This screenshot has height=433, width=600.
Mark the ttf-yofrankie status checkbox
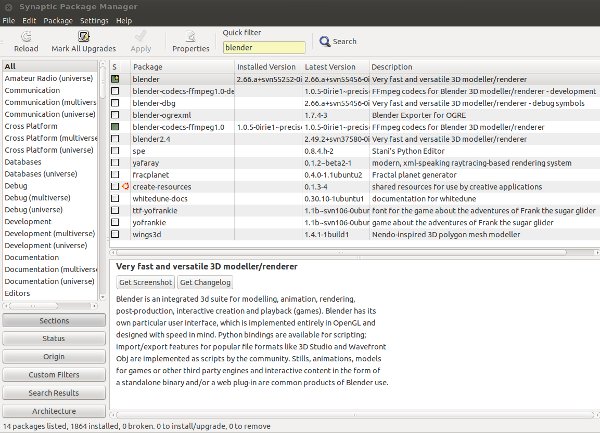click(x=115, y=210)
